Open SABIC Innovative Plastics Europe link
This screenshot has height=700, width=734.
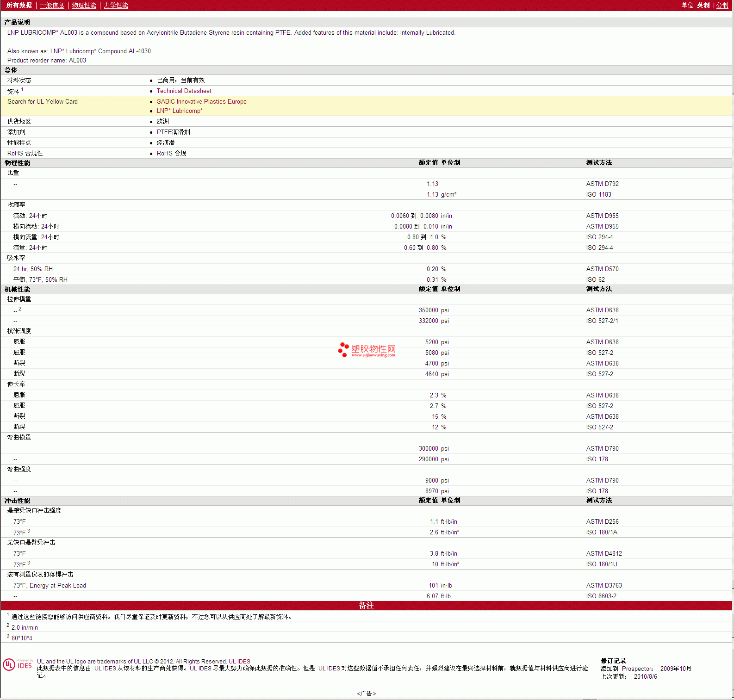(x=201, y=102)
